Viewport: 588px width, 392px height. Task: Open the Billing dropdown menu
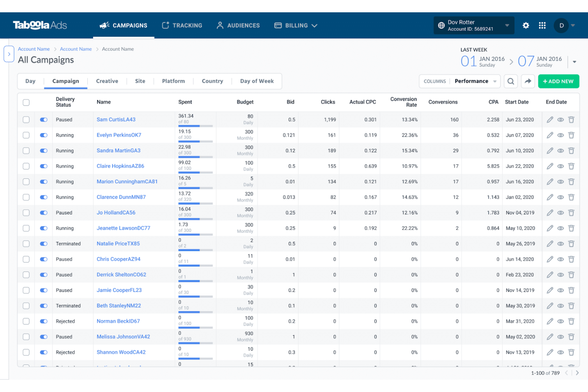point(296,25)
